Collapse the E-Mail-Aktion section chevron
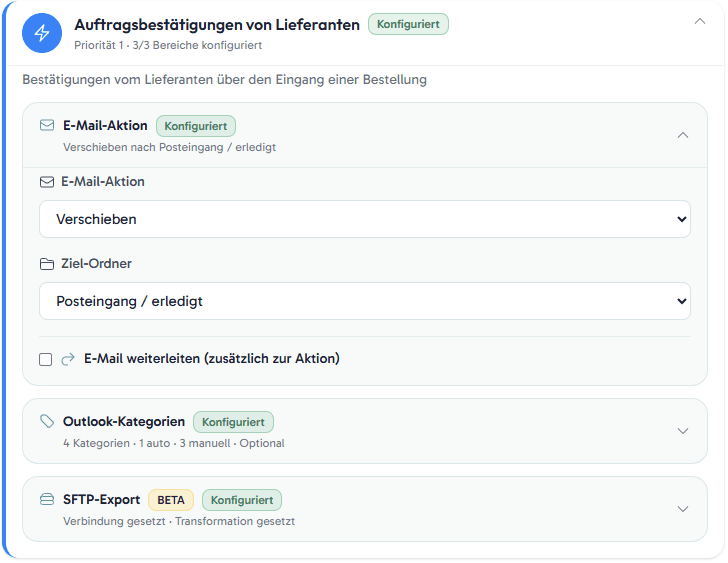This screenshot has width=728, height=563. click(x=682, y=135)
